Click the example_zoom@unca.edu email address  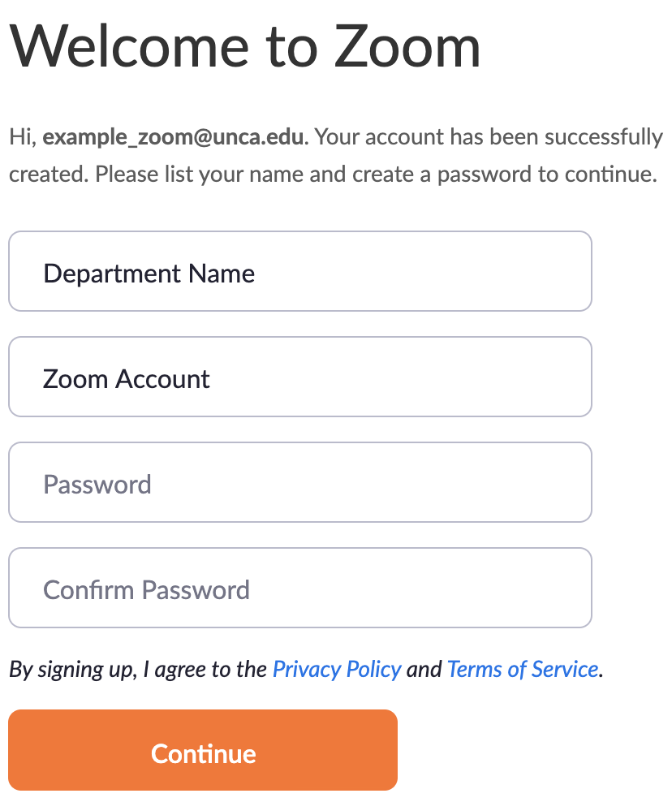click(174, 136)
